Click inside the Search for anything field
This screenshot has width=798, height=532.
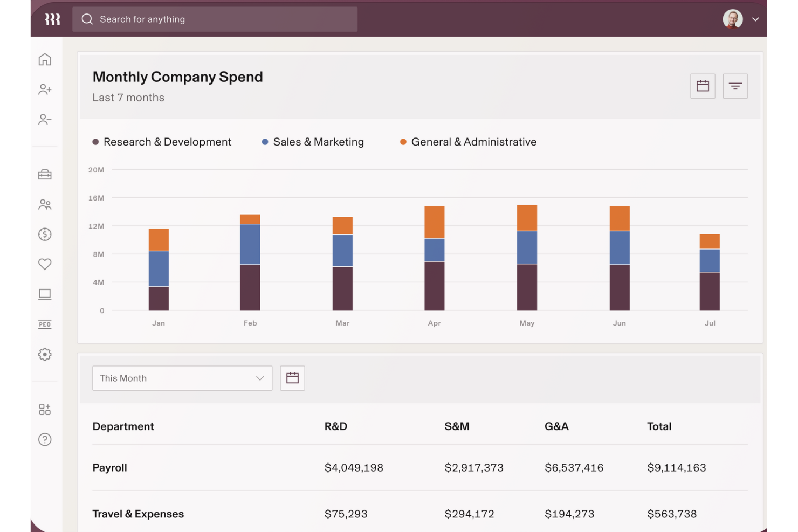215,19
